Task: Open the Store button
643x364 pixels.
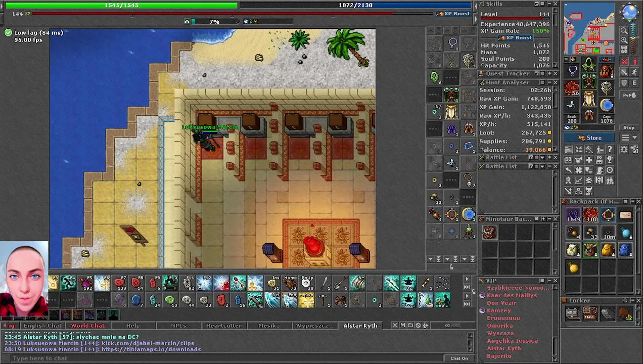Action: coord(589,138)
